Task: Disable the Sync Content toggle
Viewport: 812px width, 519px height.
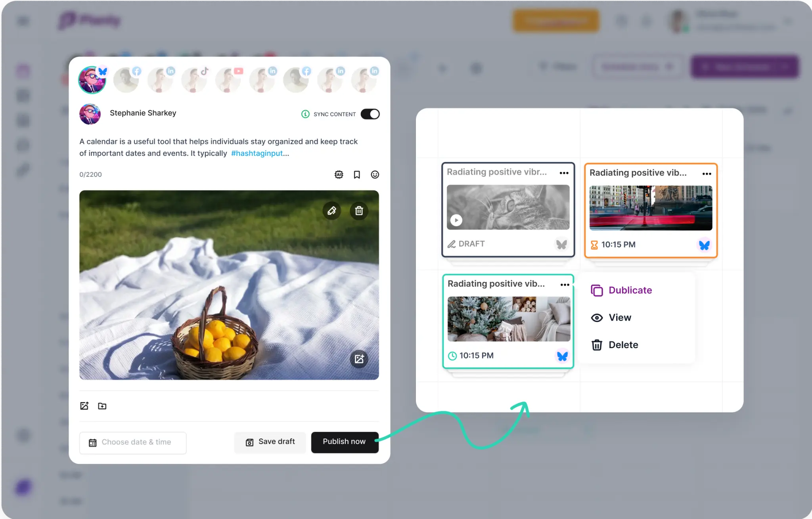Action: point(370,114)
